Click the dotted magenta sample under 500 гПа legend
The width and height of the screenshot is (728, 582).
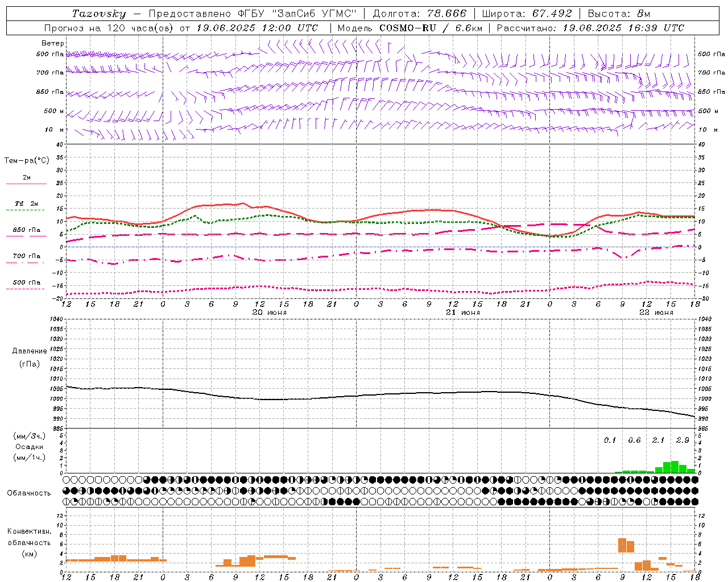tap(25, 289)
